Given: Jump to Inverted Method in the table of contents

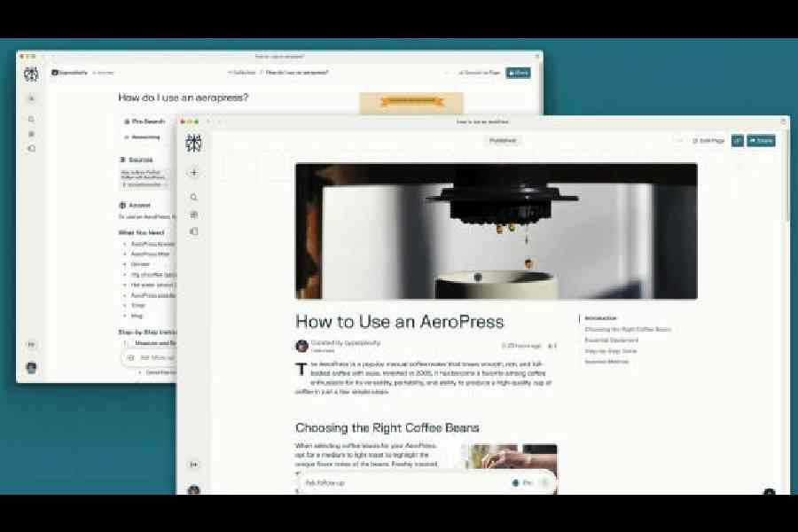Looking at the screenshot, I should (606, 362).
